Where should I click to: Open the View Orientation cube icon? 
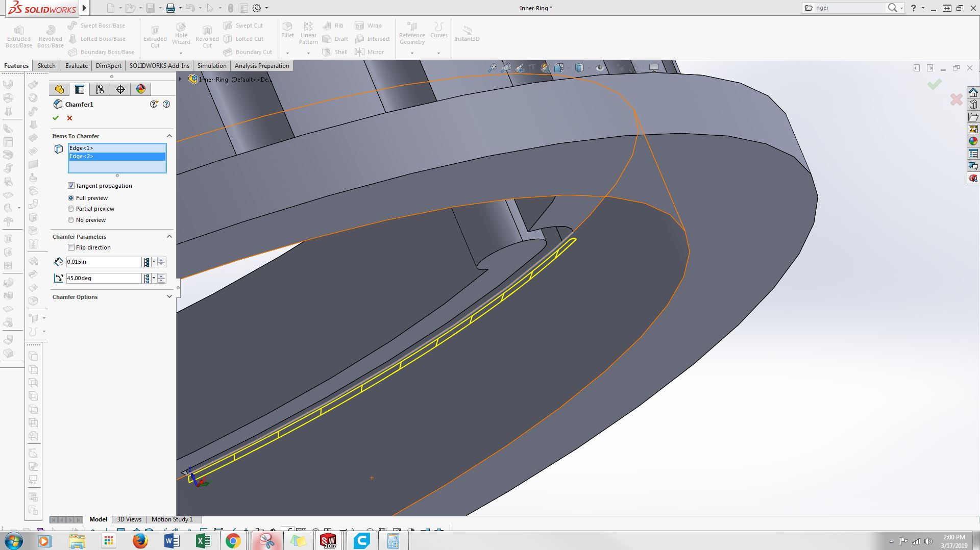coord(559,68)
